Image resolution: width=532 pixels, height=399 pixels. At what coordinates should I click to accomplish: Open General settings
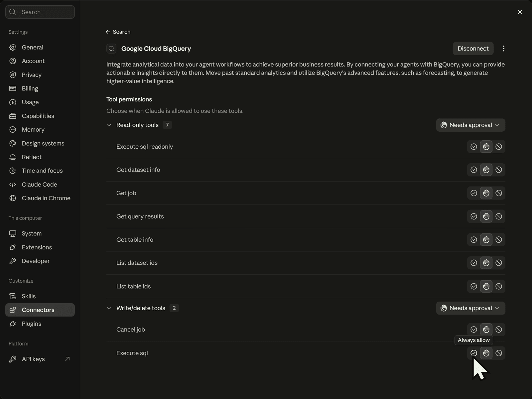[x=40, y=47]
